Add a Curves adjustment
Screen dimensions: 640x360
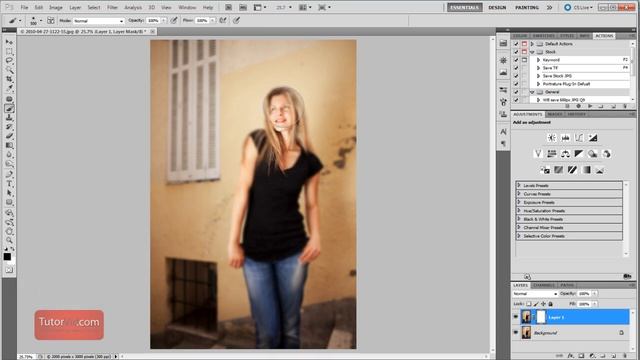pyautogui.click(x=579, y=138)
